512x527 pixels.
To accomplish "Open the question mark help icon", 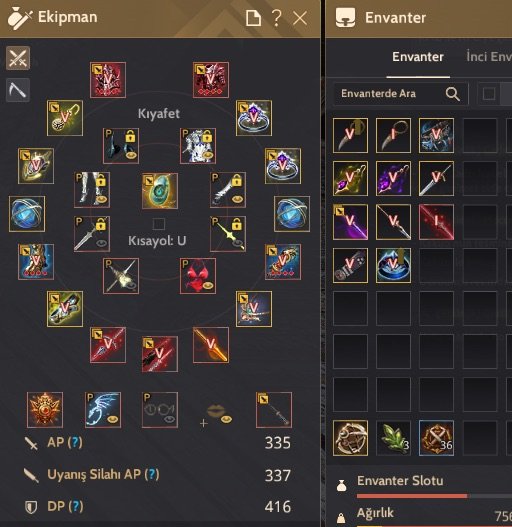I will click(276, 18).
